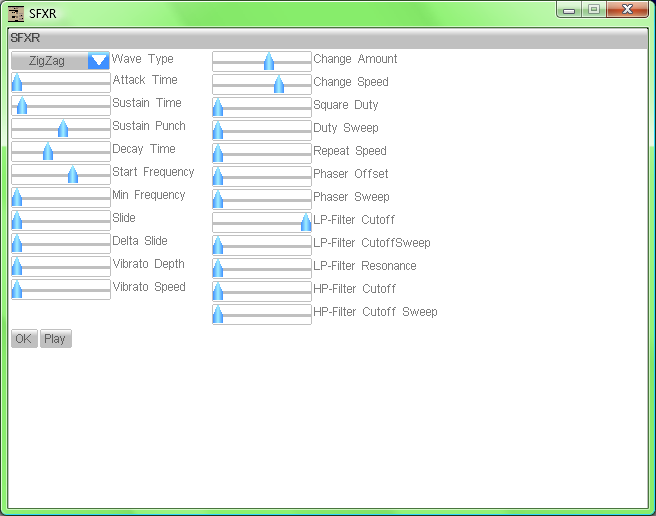Adjust the HP-Filter Cutoff slider
This screenshot has width=656, height=516.
click(262, 292)
